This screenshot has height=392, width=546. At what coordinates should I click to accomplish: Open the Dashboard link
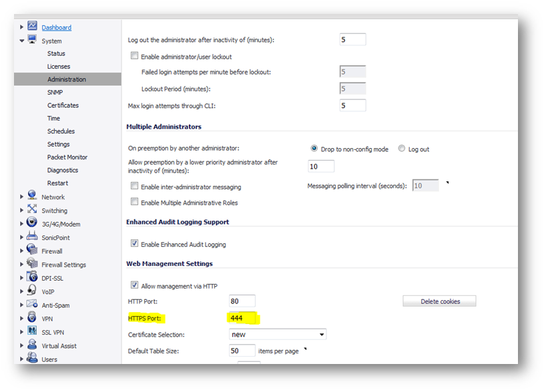[57, 27]
